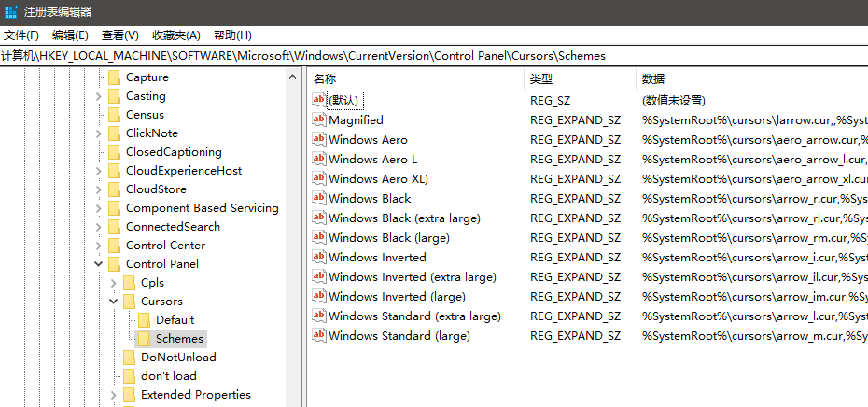Expand the Component Based Servicing key
This screenshot has height=407, width=868.
tap(99, 208)
